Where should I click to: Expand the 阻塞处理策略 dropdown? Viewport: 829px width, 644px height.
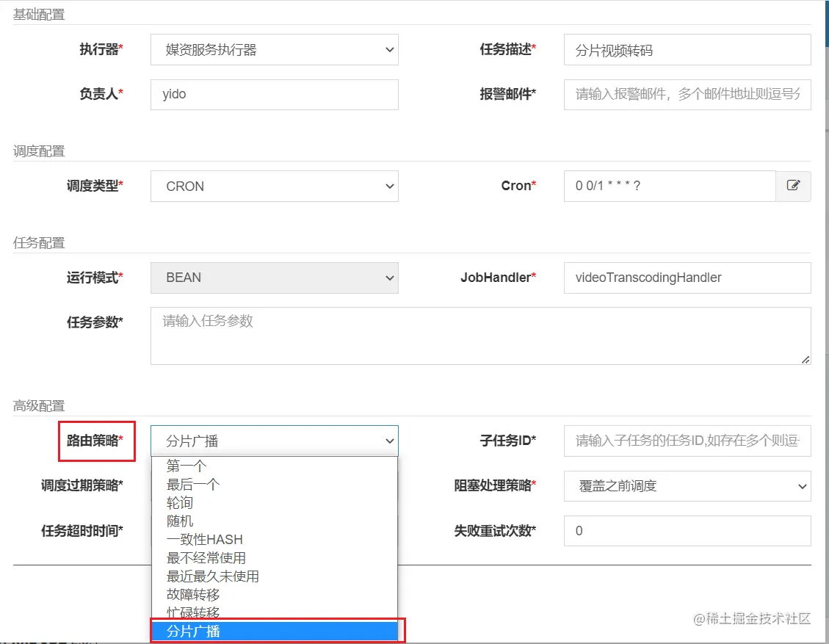pos(687,486)
